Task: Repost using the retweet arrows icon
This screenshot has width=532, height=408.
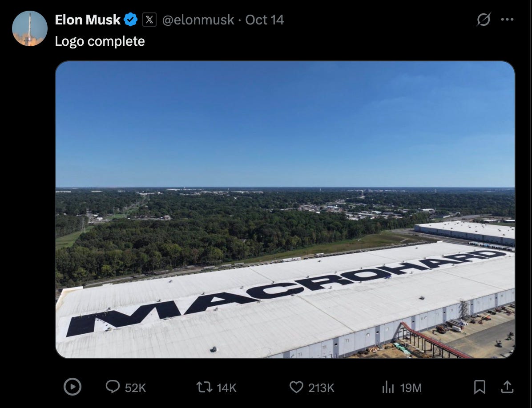Action: (204, 387)
